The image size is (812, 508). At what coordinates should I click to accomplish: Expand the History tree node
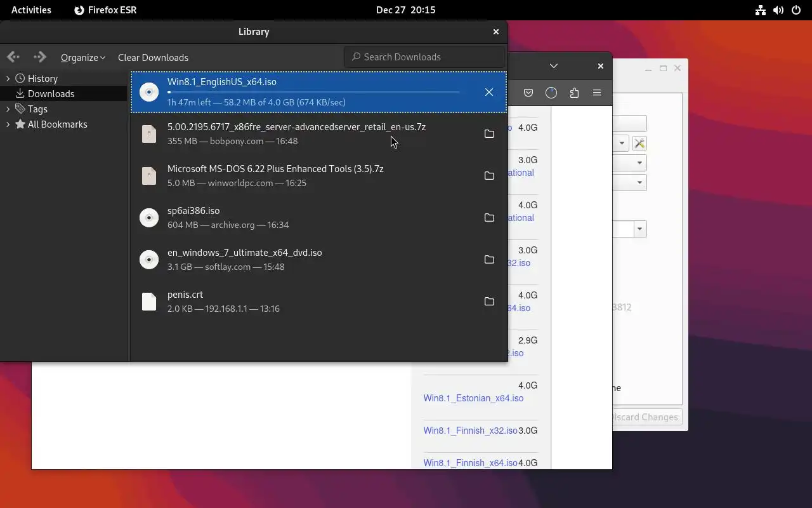pyautogui.click(x=8, y=79)
